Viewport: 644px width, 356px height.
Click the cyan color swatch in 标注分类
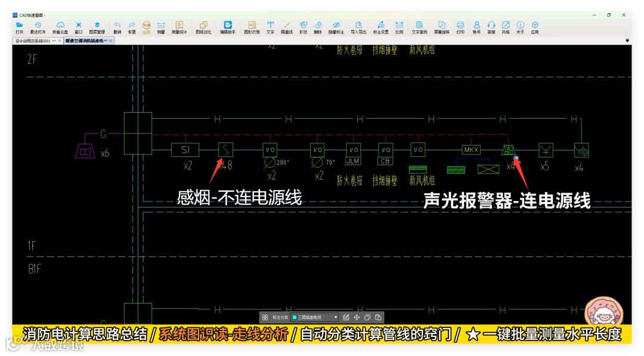[x=294, y=317]
